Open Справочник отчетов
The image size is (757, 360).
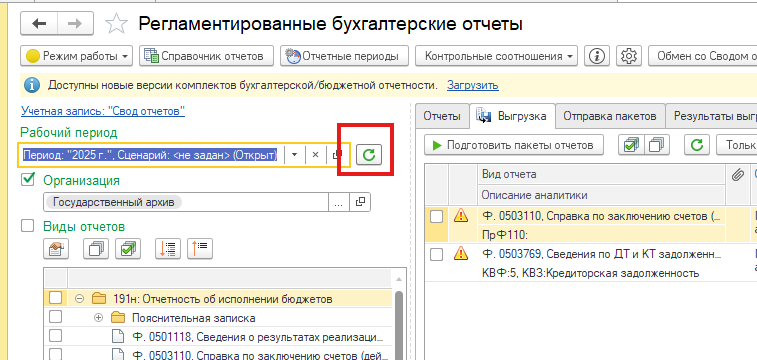(x=206, y=56)
